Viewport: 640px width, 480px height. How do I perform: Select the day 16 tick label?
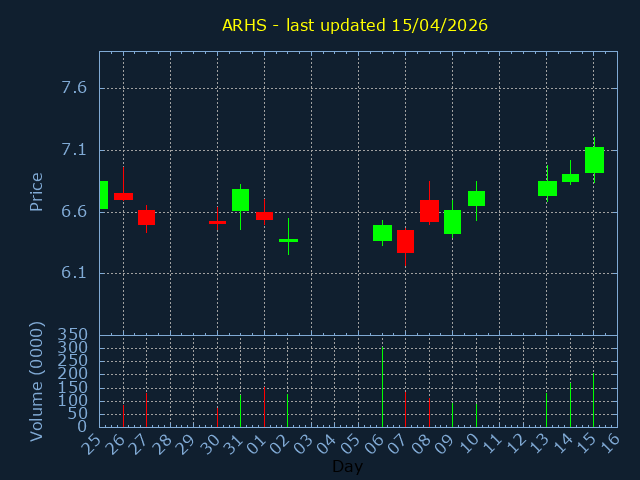tap(609, 444)
